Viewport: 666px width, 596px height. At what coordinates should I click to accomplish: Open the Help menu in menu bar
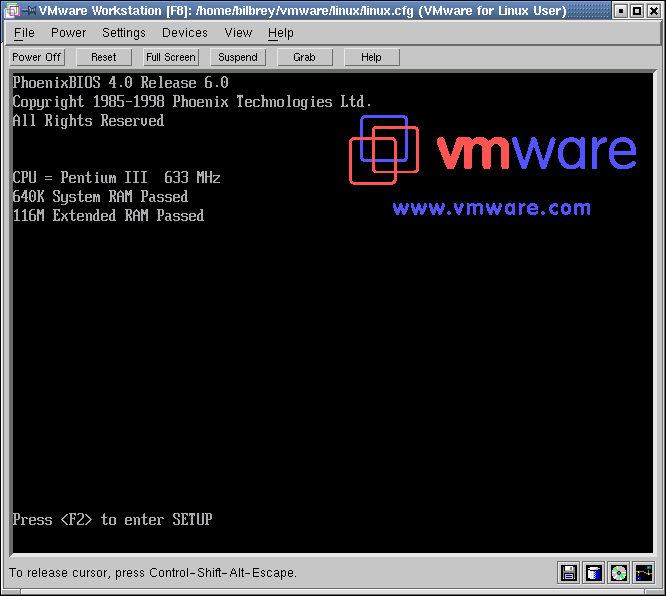tap(281, 33)
